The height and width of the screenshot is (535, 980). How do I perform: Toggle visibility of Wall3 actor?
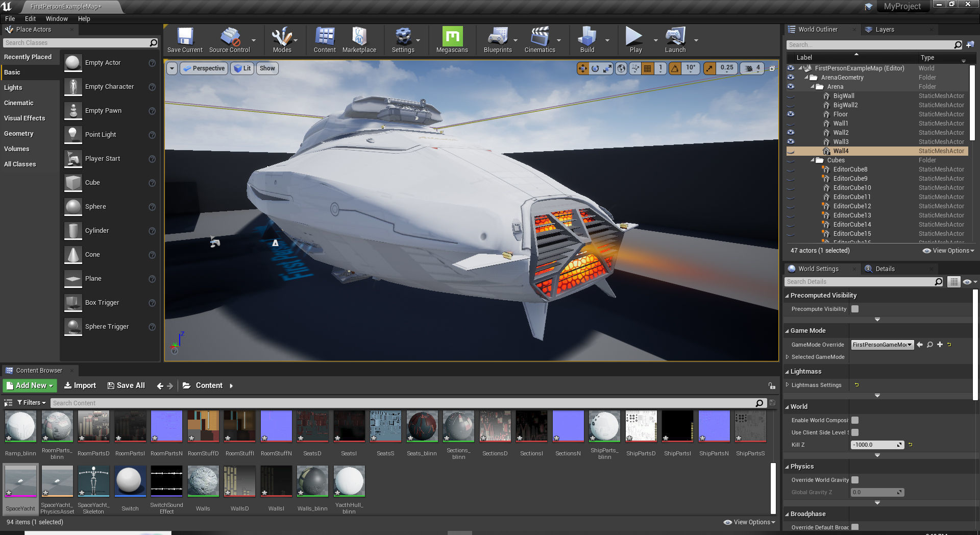(x=791, y=142)
